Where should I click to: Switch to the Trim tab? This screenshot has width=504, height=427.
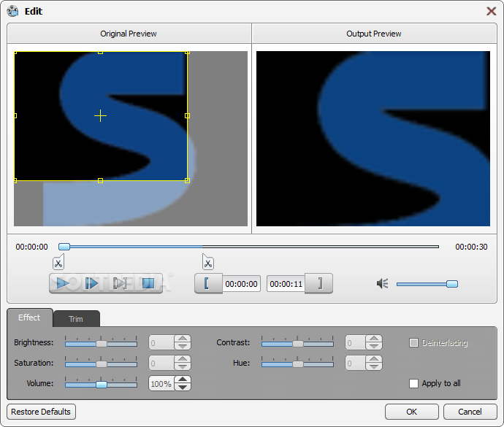[x=76, y=319]
